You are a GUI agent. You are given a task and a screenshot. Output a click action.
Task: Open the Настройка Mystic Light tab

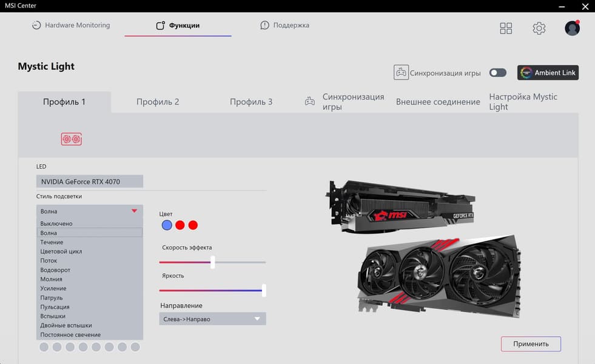pos(523,102)
